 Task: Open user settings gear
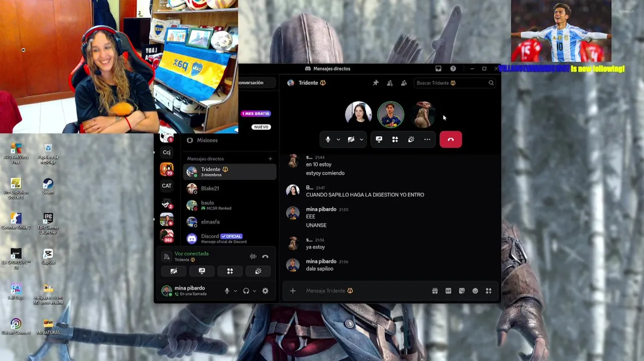coord(265,291)
